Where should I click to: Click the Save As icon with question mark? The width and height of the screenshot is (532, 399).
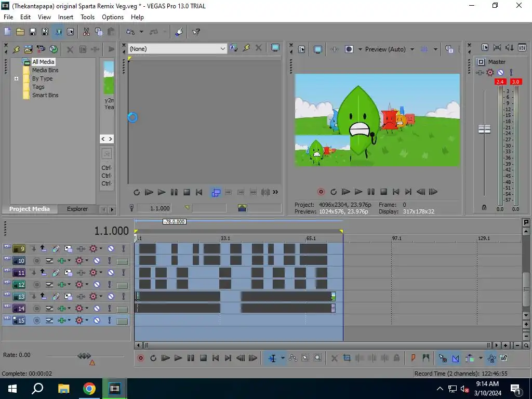click(45, 32)
